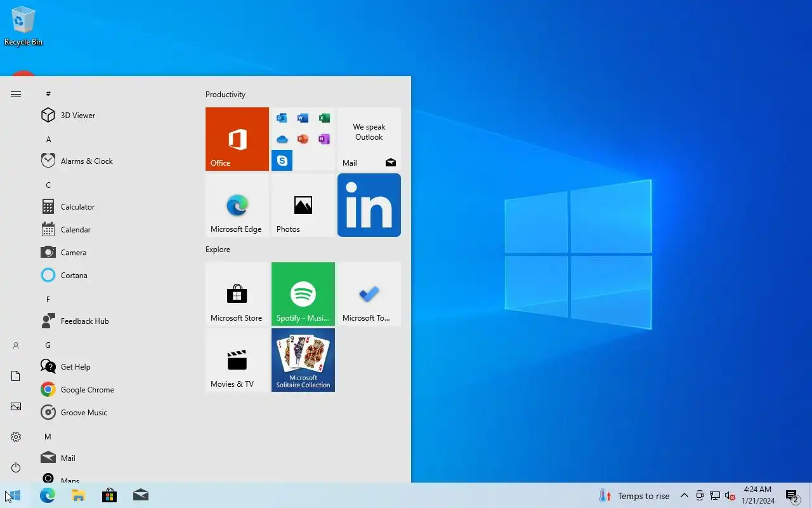
Task: Click the Explore group title
Action: coord(218,250)
